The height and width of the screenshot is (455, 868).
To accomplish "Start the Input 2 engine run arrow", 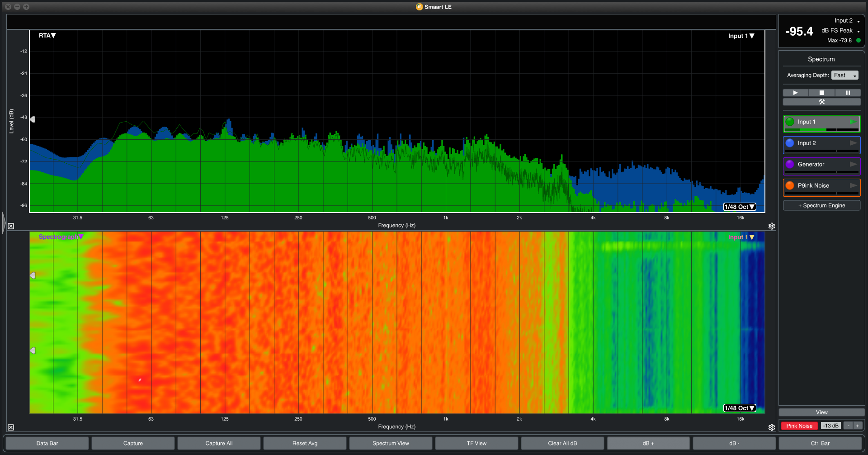I will (853, 143).
